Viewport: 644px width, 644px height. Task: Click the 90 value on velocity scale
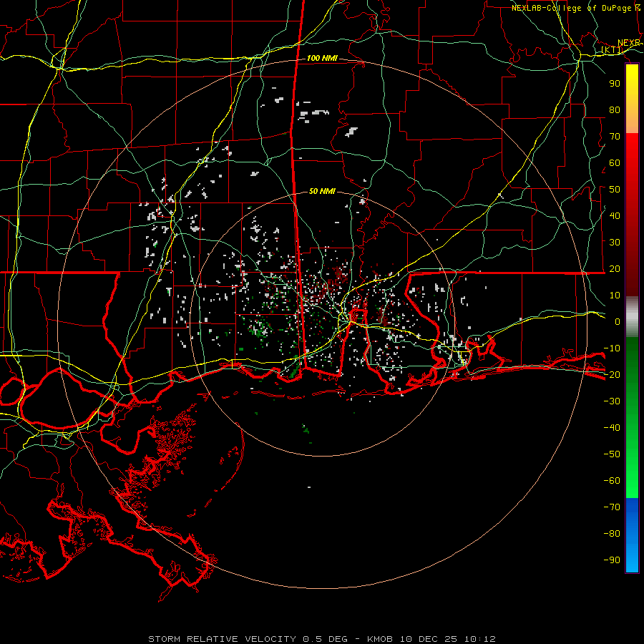coord(615,84)
